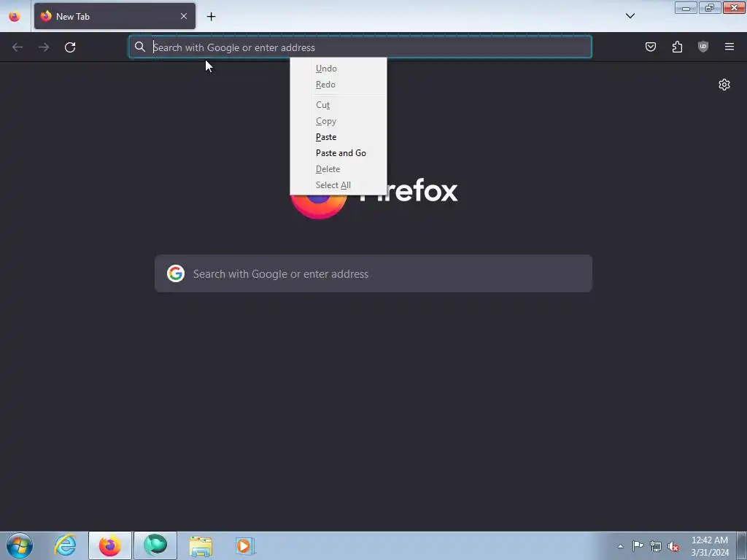Click Show Desktop strip at taskbar end

742,546
